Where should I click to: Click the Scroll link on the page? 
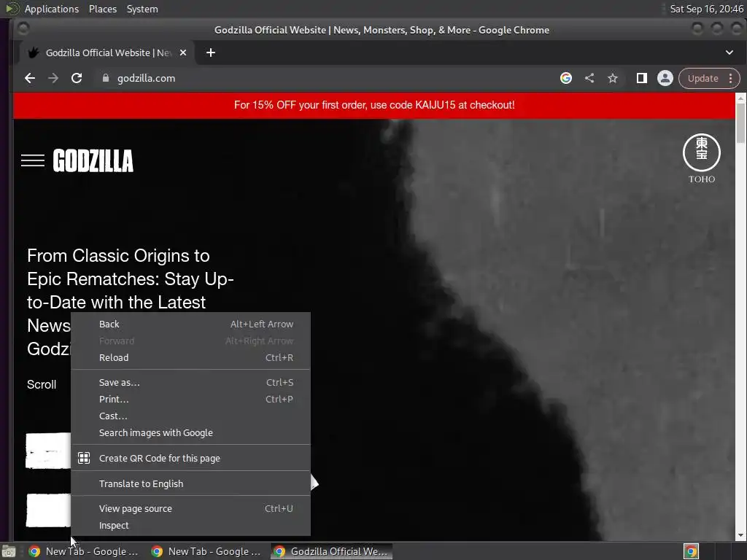click(42, 385)
